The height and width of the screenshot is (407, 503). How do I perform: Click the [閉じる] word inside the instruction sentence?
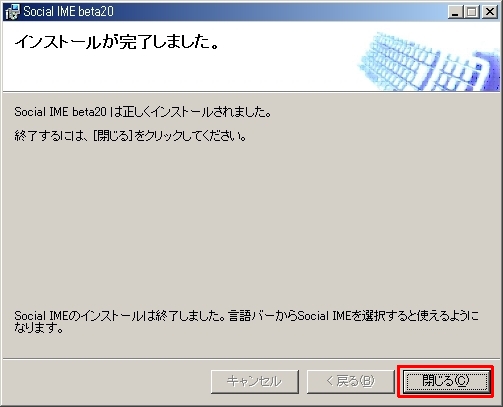tap(113, 136)
